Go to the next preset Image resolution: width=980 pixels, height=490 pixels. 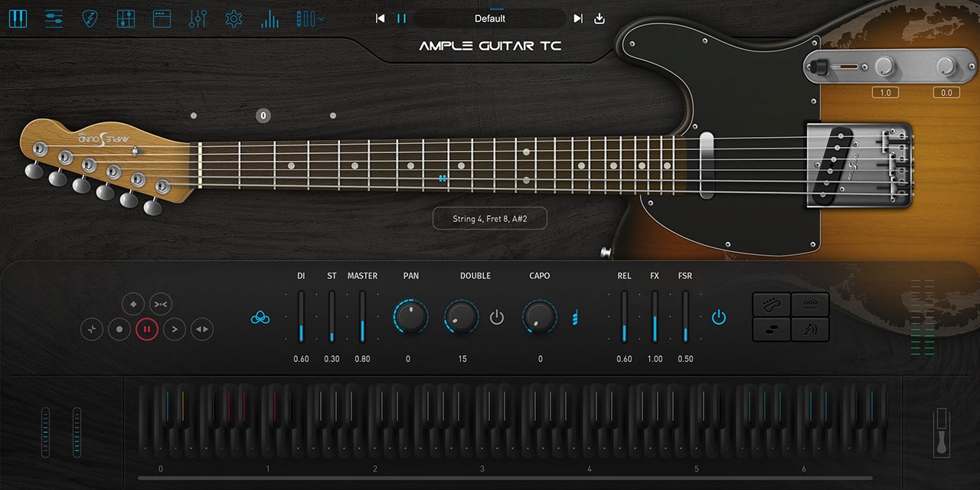(578, 18)
